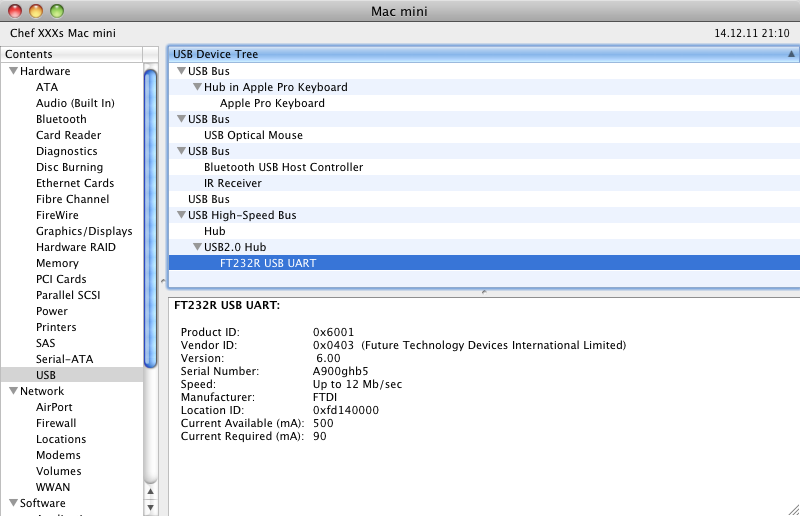
Task: Click the USB Device Tree column header
Action: click(x=484, y=54)
